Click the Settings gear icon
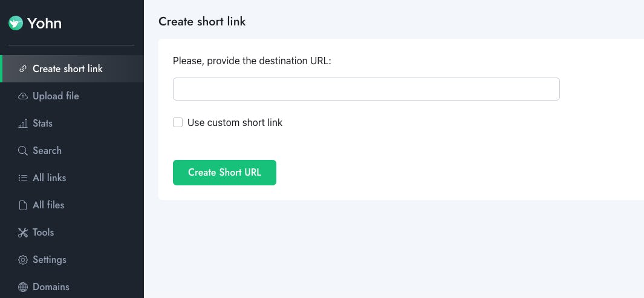The width and height of the screenshot is (644, 298). pos(23,260)
